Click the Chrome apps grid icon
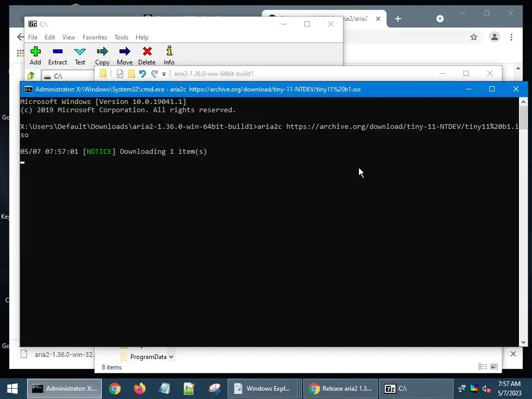The height and width of the screenshot is (399, 532). point(20,53)
